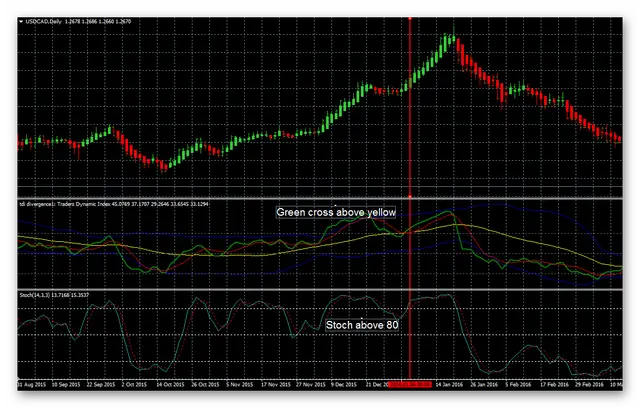This screenshot has width=640, height=408.
Task: Click the '17 Nov 2015' date label
Action: pos(276,384)
